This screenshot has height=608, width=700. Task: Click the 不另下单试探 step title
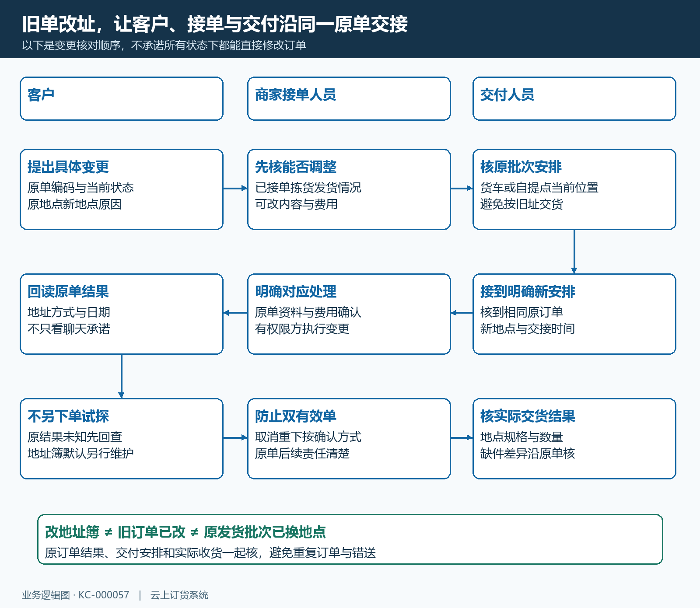68,416
